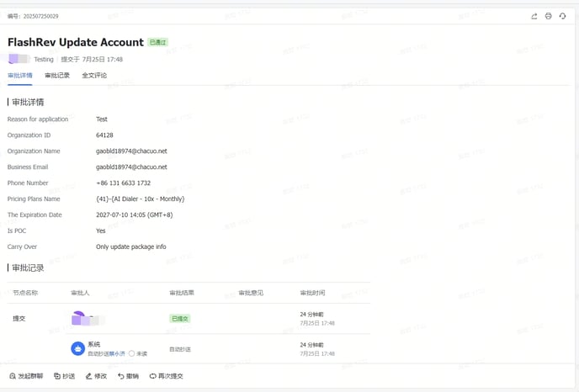Click the Only update package info value
579x392 pixels.
coord(131,246)
